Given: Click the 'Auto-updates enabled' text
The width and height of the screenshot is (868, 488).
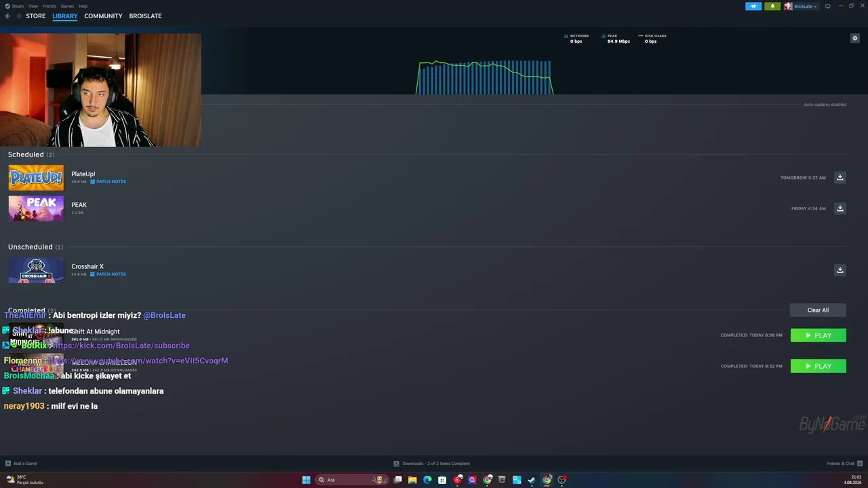Looking at the screenshot, I should pos(825,104).
